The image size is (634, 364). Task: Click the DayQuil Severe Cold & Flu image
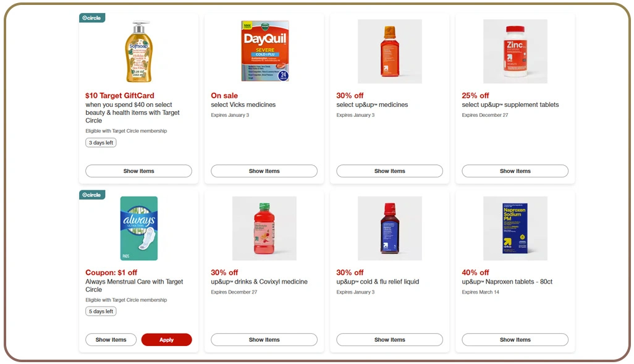pos(264,51)
